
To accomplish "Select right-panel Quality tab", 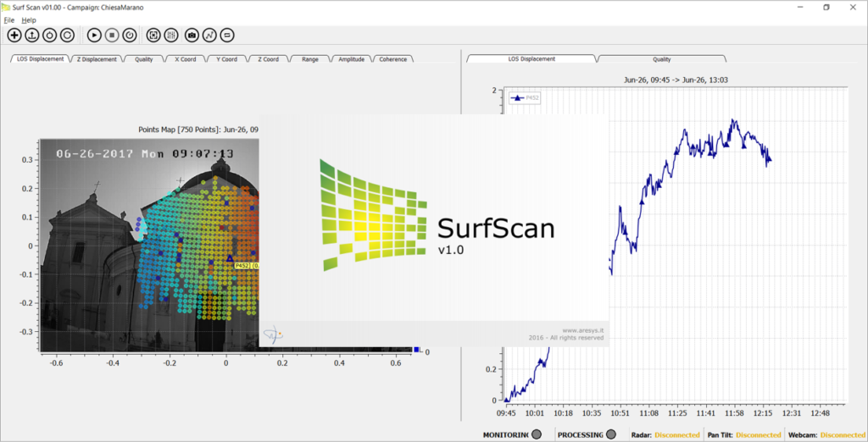I will [x=661, y=59].
